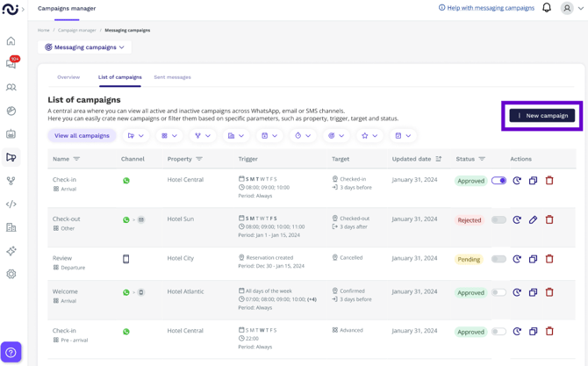The height and width of the screenshot is (366, 588).
Task: Expand the star filter dropdown
Action: click(x=370, y=136)
